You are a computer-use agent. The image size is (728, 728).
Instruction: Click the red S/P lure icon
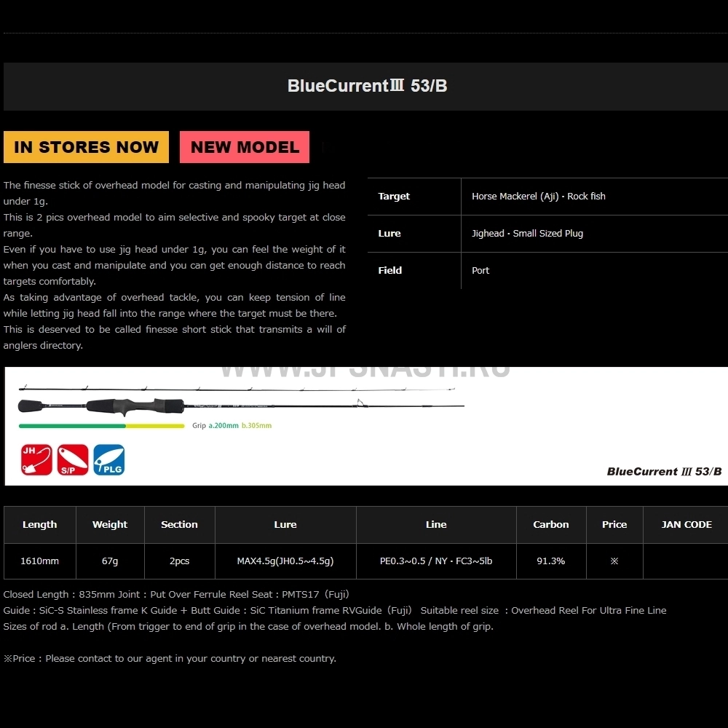point(72,459)
